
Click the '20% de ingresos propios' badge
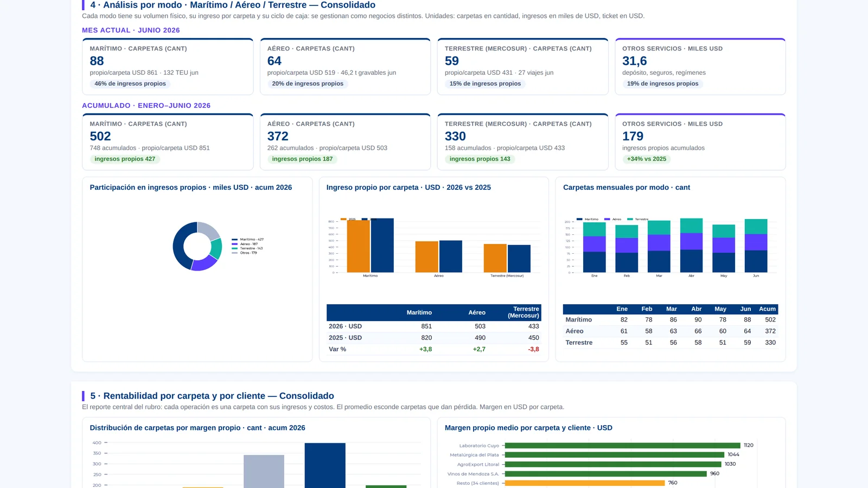point(308,84)
